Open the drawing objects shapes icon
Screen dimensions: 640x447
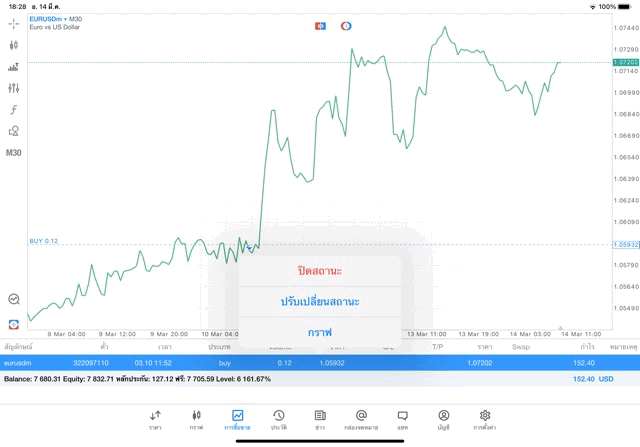click(13, 131)
